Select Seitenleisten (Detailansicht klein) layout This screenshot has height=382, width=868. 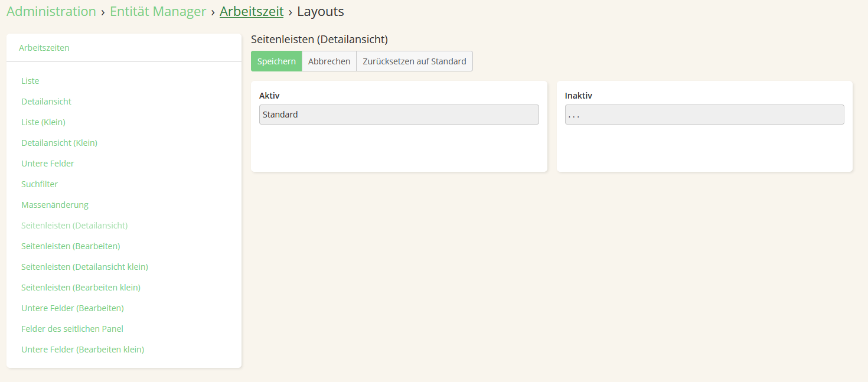[x=84, y=267]
